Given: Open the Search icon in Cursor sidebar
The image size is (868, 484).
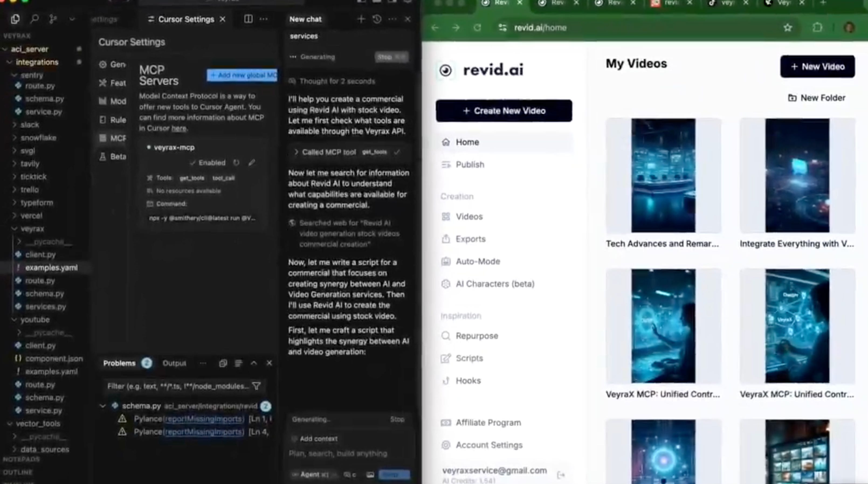Looking at the screenshot, I should [35, 19].
